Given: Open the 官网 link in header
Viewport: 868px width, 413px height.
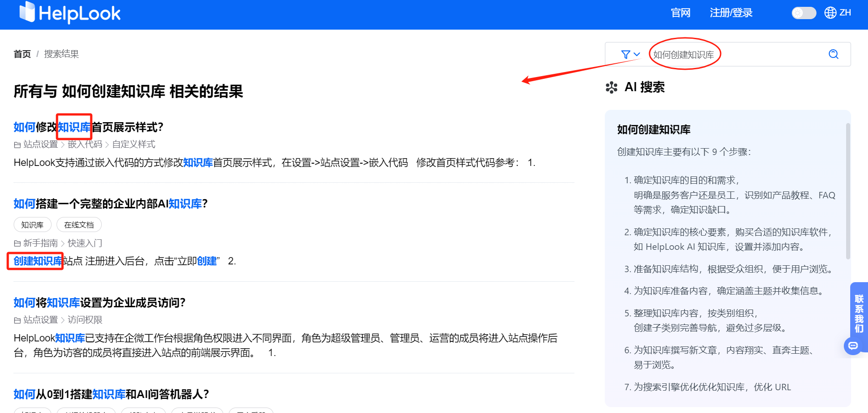Looking at the screenshot, I should click(681, 13).
